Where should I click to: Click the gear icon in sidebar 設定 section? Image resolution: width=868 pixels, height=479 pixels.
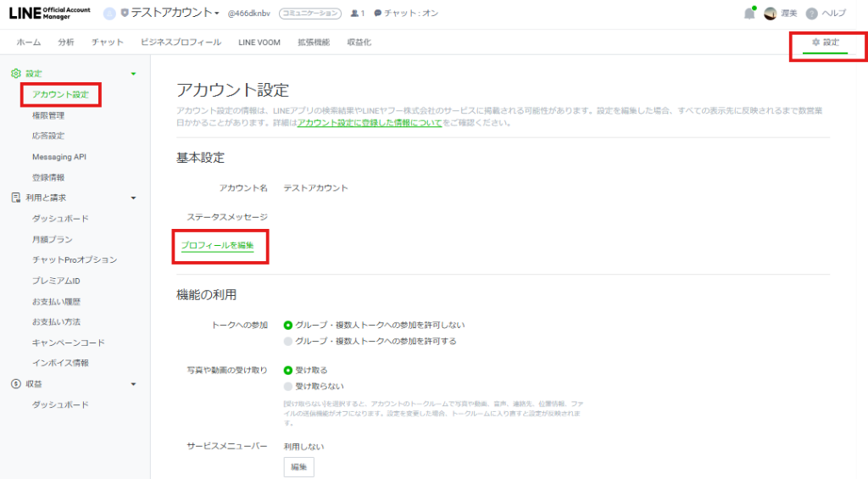click(15, 73)
